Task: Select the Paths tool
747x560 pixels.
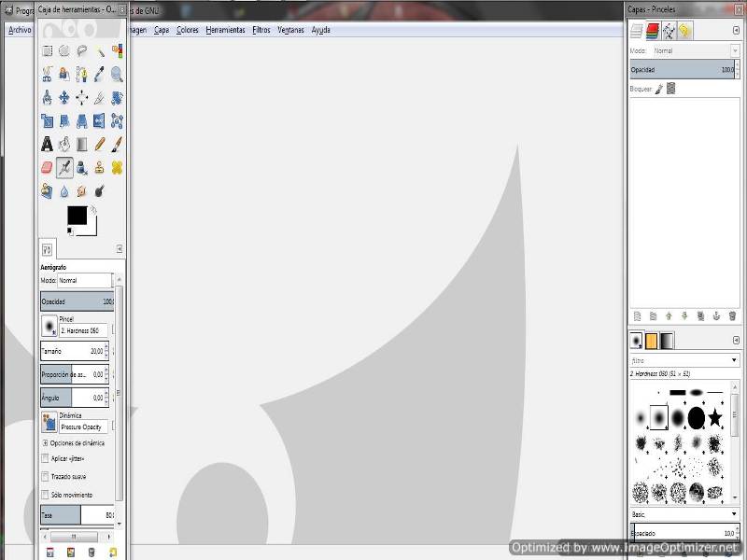Action: [82, 75]
